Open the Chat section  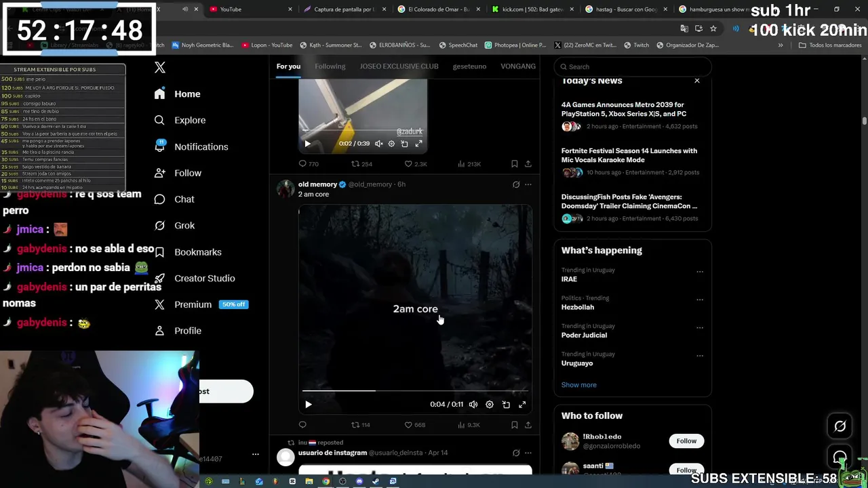[174, 199]
